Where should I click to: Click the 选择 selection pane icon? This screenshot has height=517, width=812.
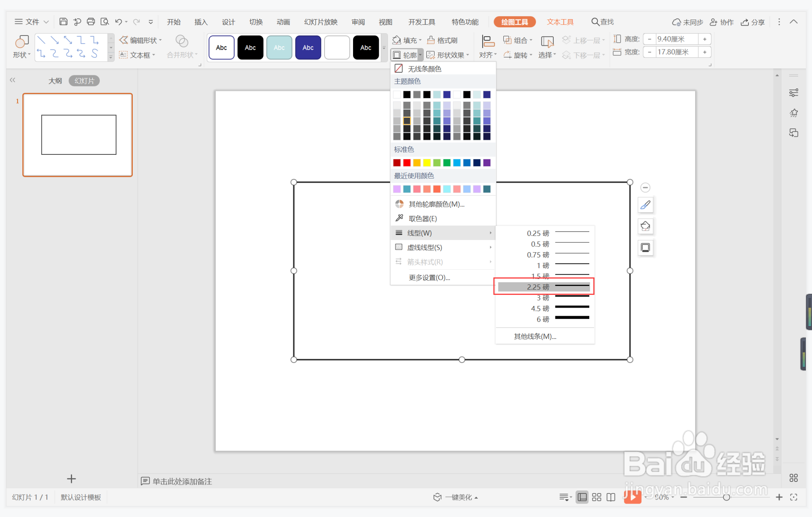click(x=547, y=42)
